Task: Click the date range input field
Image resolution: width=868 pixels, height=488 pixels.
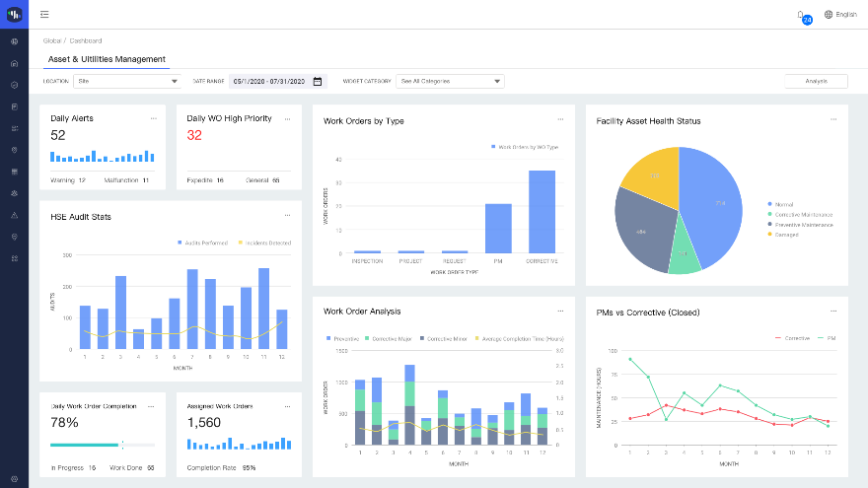Action: tap(278, 81)
